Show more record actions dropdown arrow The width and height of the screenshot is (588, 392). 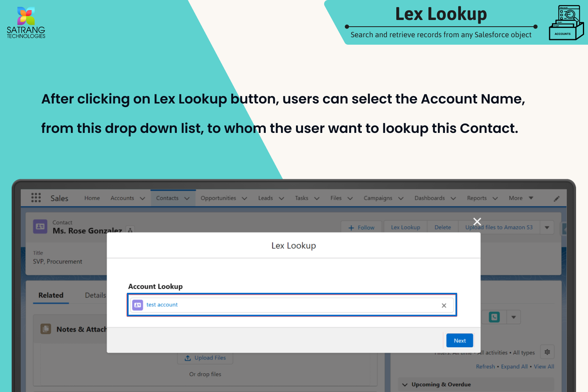[x=547, y=227]
